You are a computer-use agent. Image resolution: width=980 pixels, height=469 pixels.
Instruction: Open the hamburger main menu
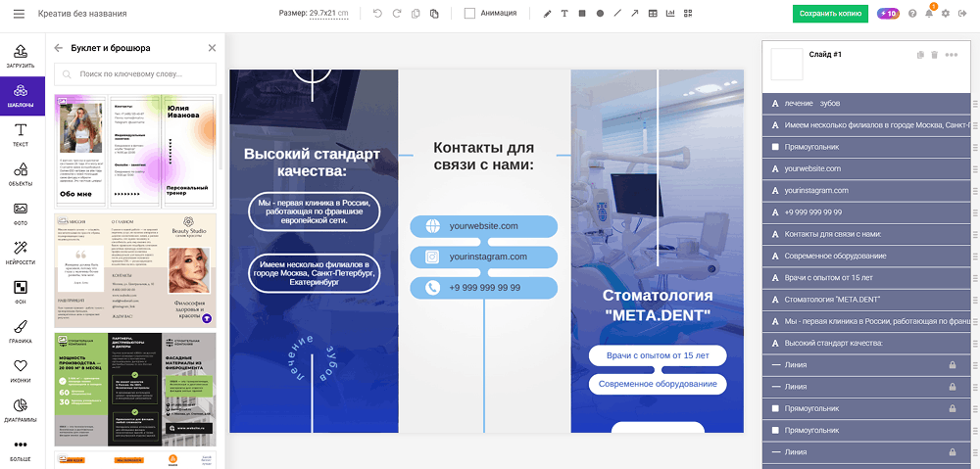19,13
